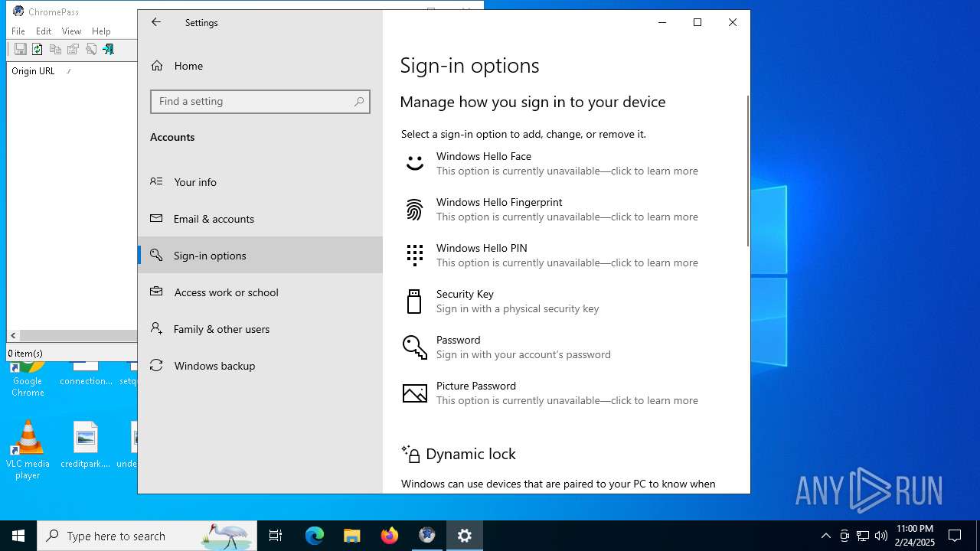Maximize the Settings window
Screen dimensions: 980x551
[697, 22]
